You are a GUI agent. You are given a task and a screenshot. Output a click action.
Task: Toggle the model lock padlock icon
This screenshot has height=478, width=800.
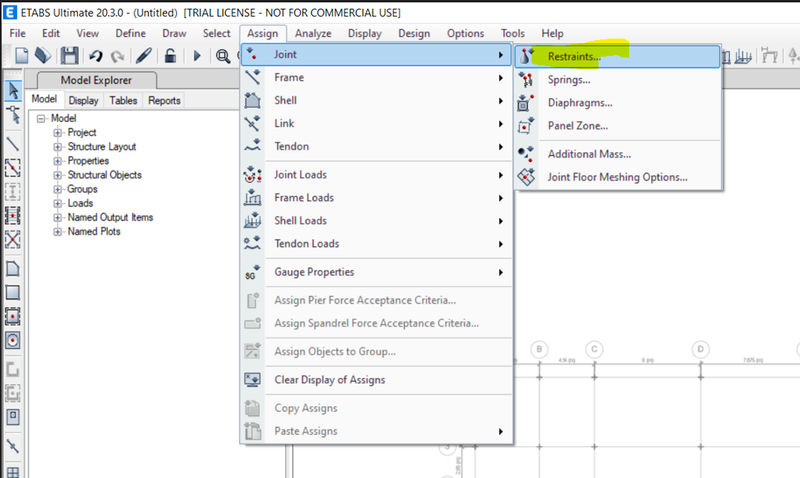tap(170, 55)
